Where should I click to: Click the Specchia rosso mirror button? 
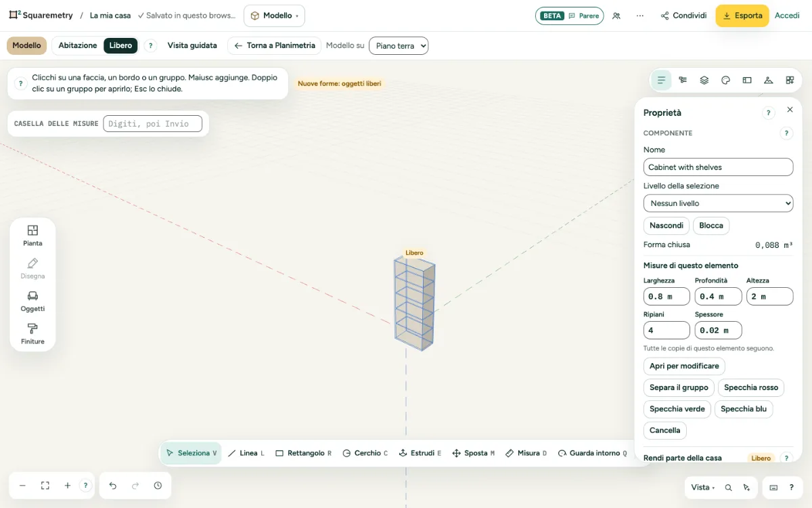tap(751, 387)
